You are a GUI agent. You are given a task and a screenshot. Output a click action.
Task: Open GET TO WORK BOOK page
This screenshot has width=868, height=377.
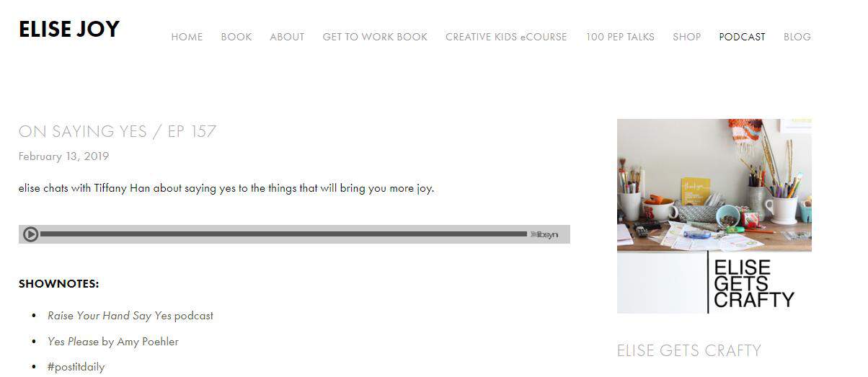pos(375,37)
